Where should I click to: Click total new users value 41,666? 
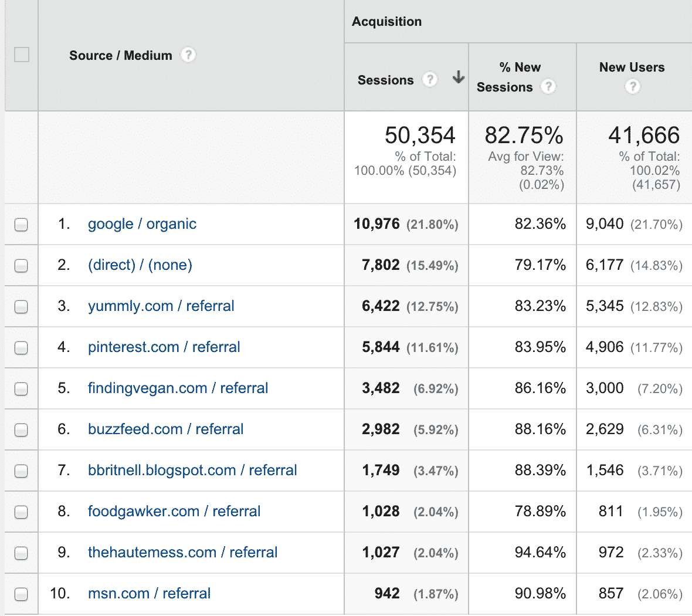click(x=644, y=135)
